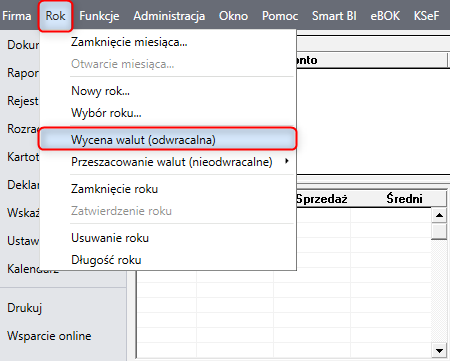Click the Rok menu in menu bar
This screenshot has width=450, height=361.
click(55, 16)
